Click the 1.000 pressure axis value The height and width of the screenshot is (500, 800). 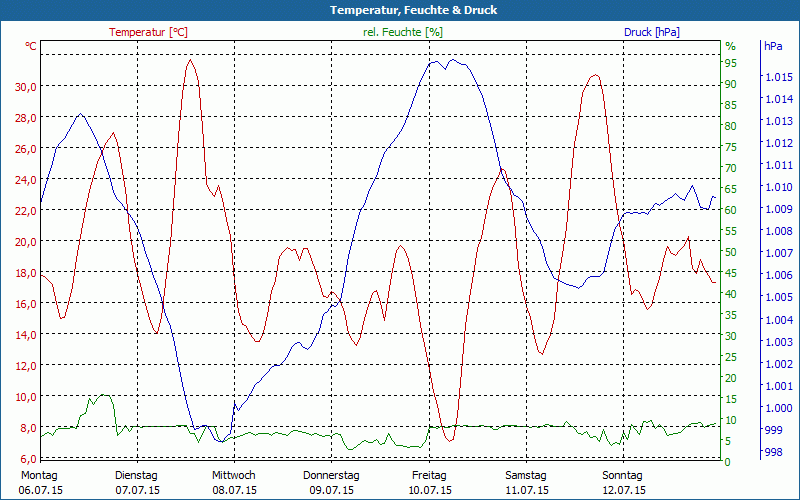[778, 408]
